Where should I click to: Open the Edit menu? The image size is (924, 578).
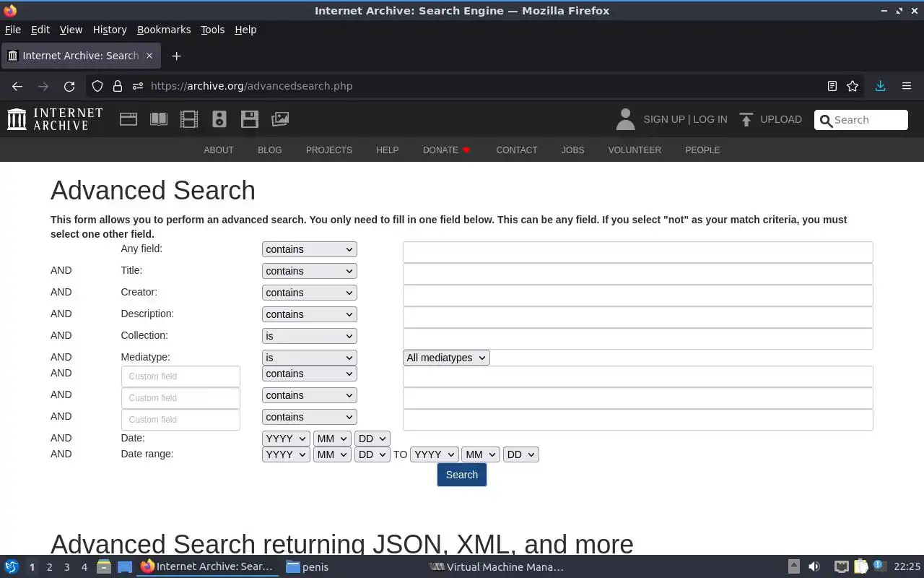pos(40,30)
